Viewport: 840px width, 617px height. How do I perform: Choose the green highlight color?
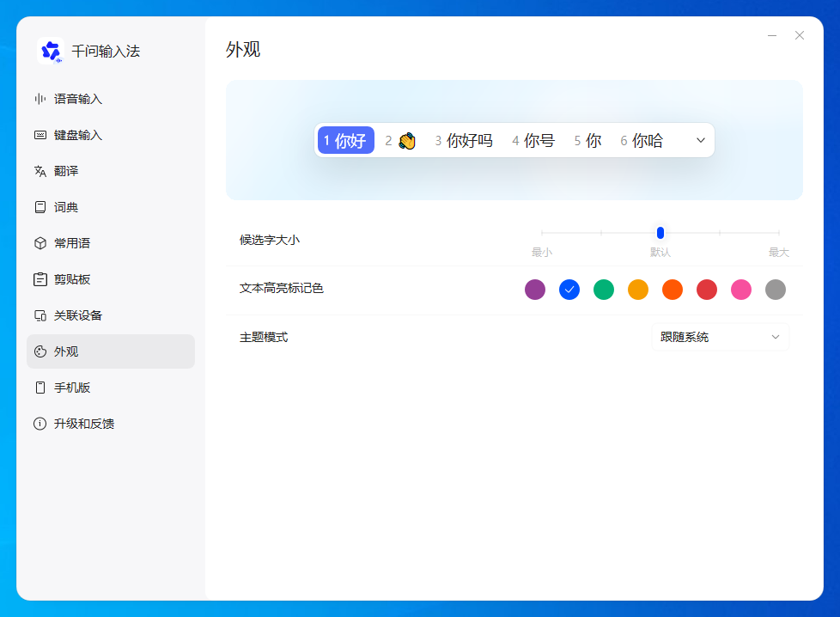pyautogui.click(x=604, y=290)
